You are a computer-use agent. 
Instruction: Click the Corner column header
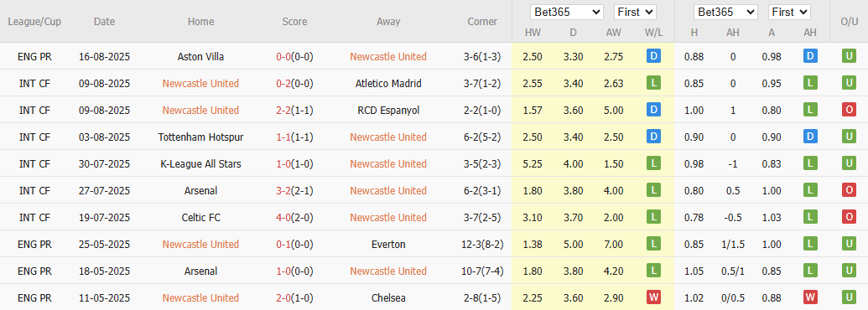coord(482,22)
